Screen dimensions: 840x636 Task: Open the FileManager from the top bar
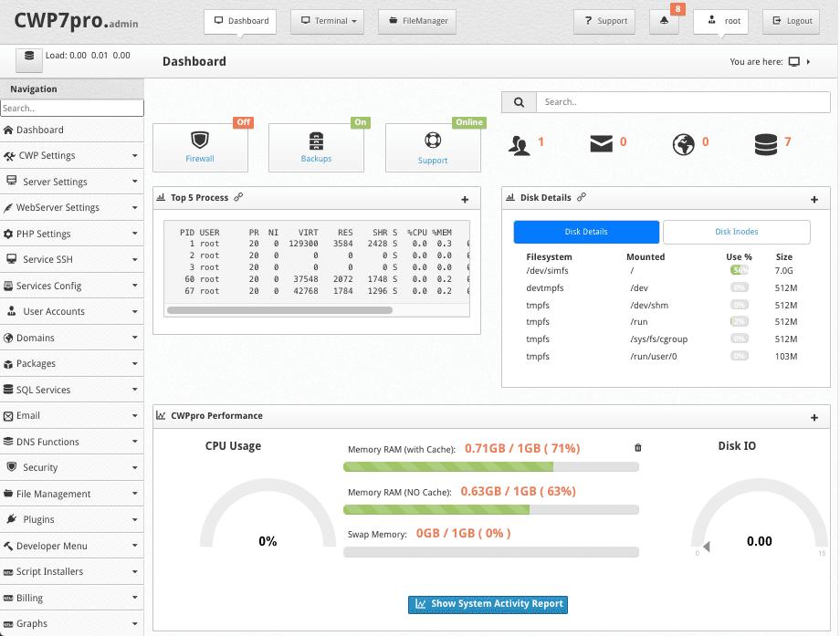pyautogui.click(x=417, y=21)
